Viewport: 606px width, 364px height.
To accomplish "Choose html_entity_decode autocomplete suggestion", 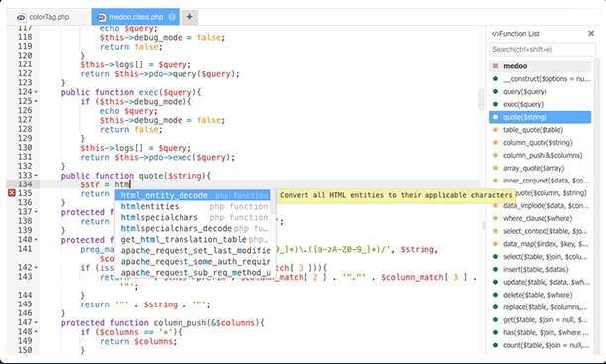I will pyautogui.click(x=192, y=195).
